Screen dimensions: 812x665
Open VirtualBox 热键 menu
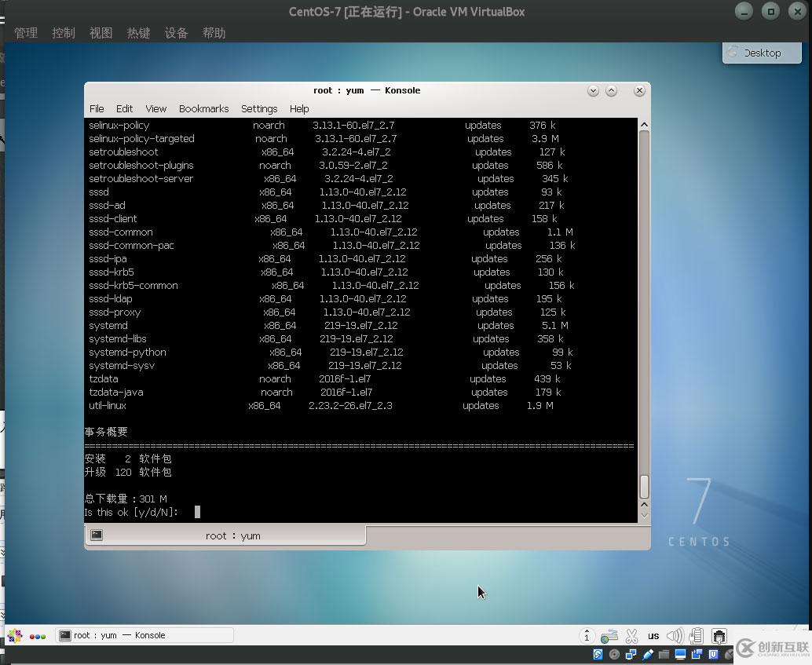pos(139,33)
